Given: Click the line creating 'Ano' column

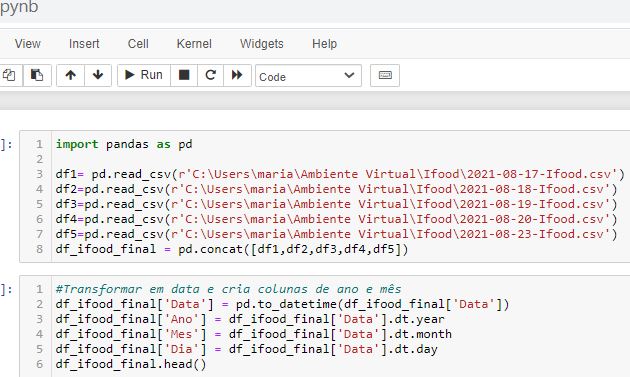Looking at the screenshot, I should 250,319.
